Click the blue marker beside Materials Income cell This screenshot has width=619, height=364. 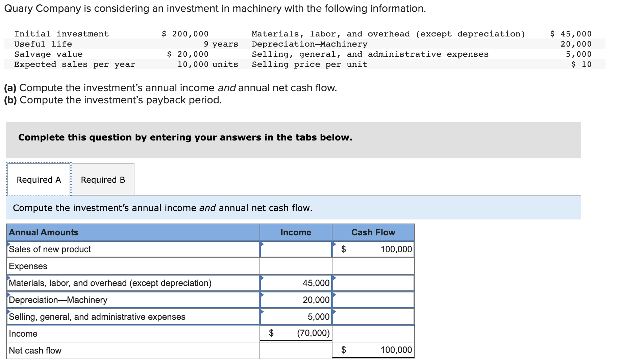[262, 278]
